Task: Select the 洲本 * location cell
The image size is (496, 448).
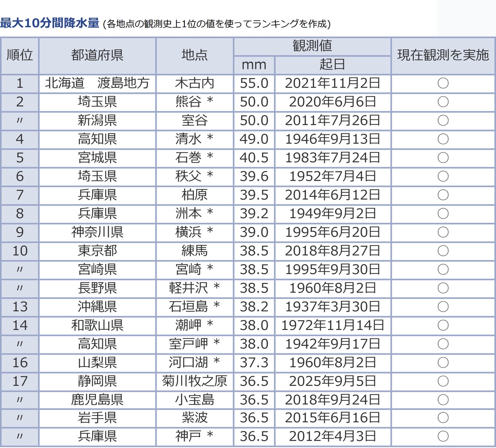Action: [195, 214]
